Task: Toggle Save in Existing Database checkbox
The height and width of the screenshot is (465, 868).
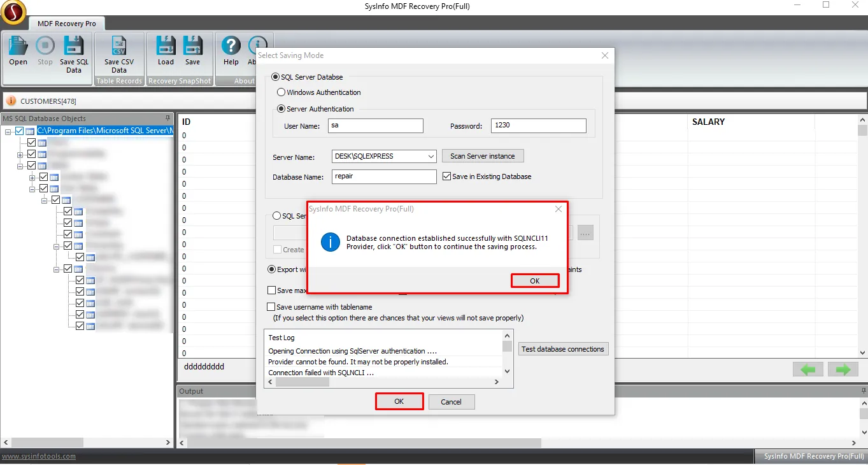Action: (x=446, y=176)
